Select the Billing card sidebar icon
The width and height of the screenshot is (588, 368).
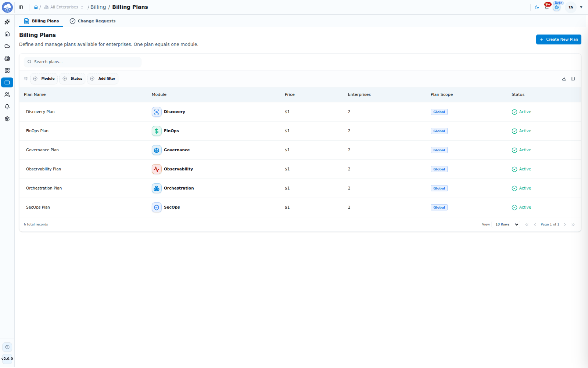[7, 83]
